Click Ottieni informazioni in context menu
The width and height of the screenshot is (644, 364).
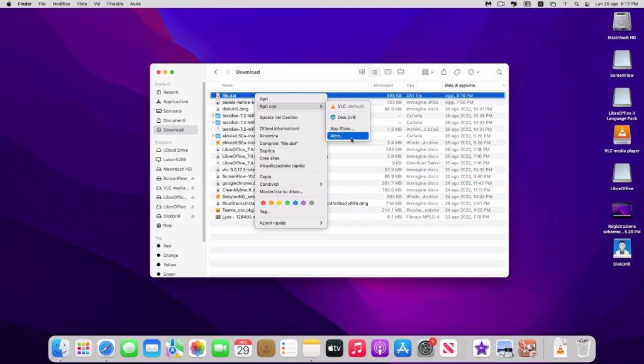(x=279, y=128)
